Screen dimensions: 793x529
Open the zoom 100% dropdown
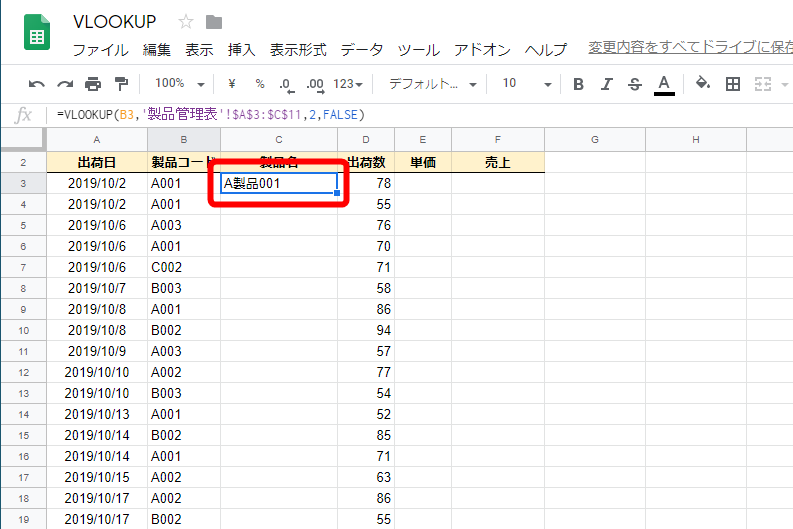180,83
